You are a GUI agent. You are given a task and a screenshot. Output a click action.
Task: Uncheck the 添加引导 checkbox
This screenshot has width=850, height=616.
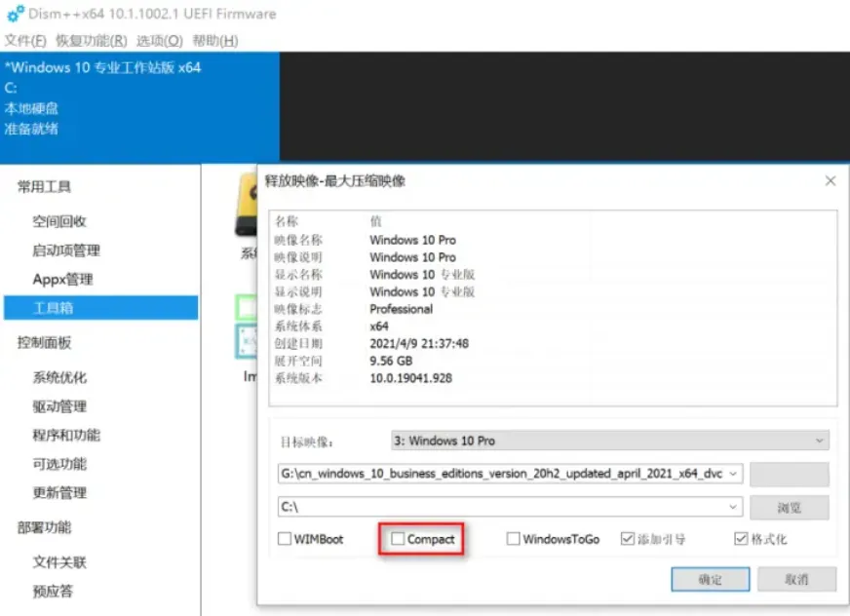(629, 539)
